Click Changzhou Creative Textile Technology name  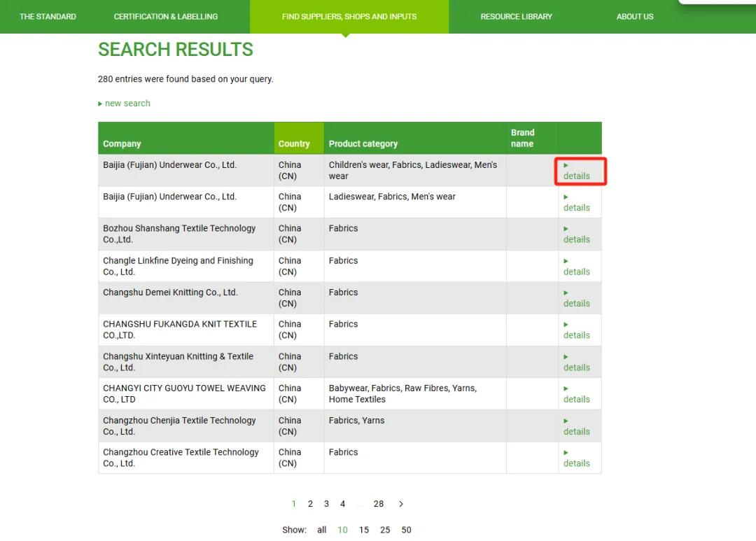point(181,458)
